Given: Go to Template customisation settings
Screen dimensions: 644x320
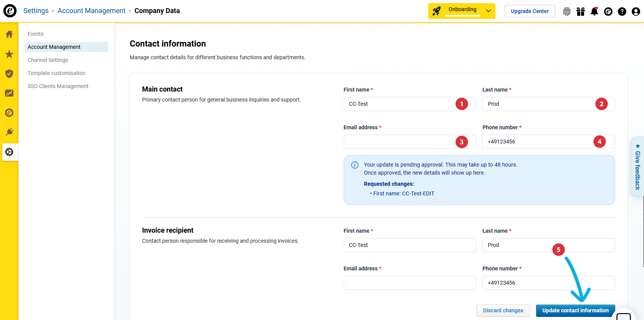Looking at the screenshot, I should pyautogui.click(x=56, y=73).
